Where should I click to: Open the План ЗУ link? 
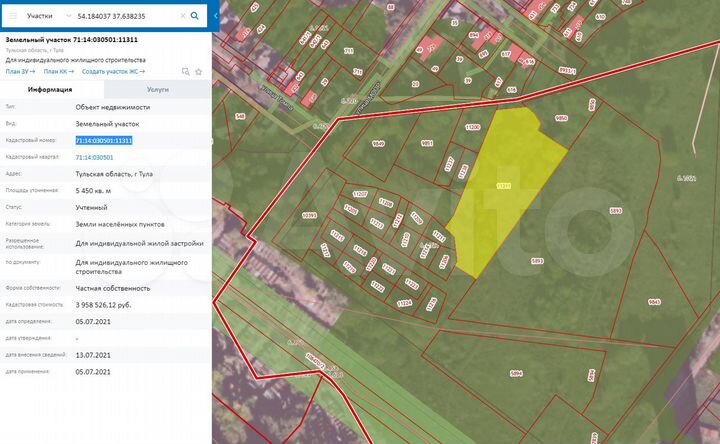(x=20, y=72)
